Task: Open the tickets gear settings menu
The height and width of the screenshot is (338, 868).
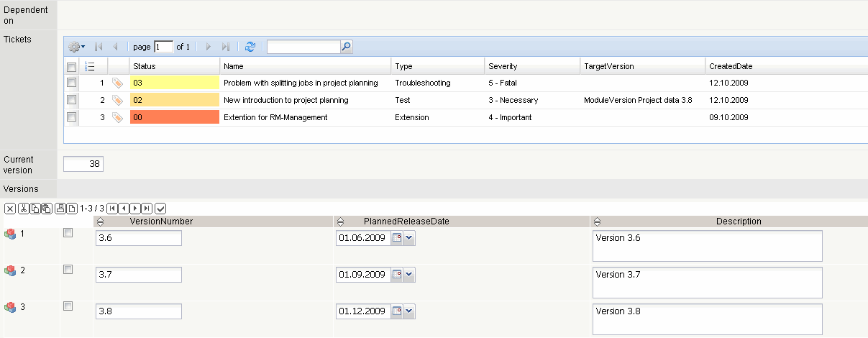Action: tap(76, 47)
